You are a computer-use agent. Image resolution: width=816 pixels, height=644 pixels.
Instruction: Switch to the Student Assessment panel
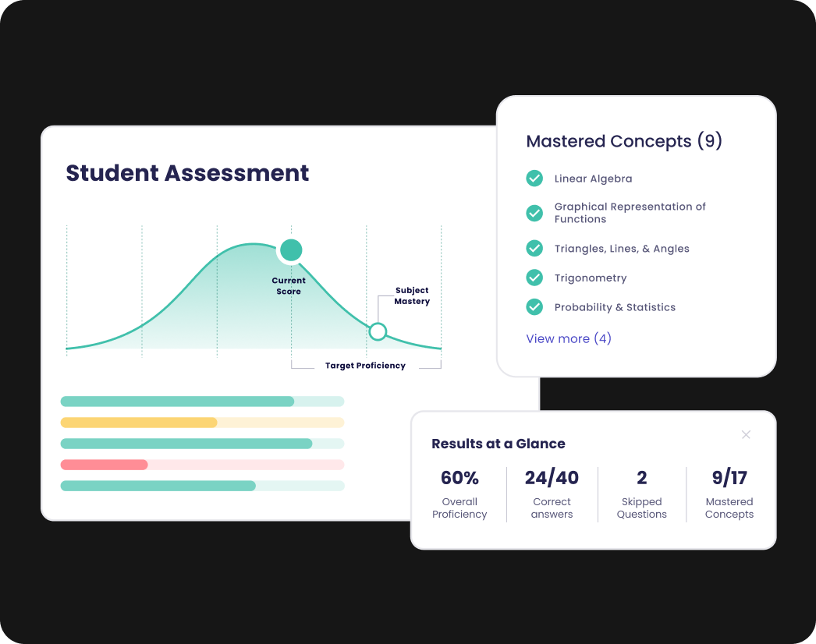click(187, 172)
